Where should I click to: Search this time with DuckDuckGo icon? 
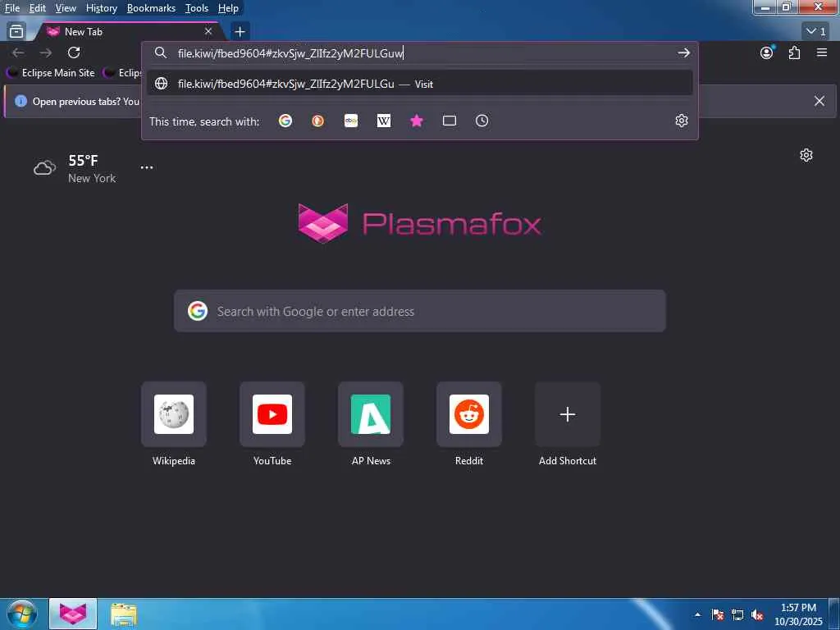pos(318,121)
